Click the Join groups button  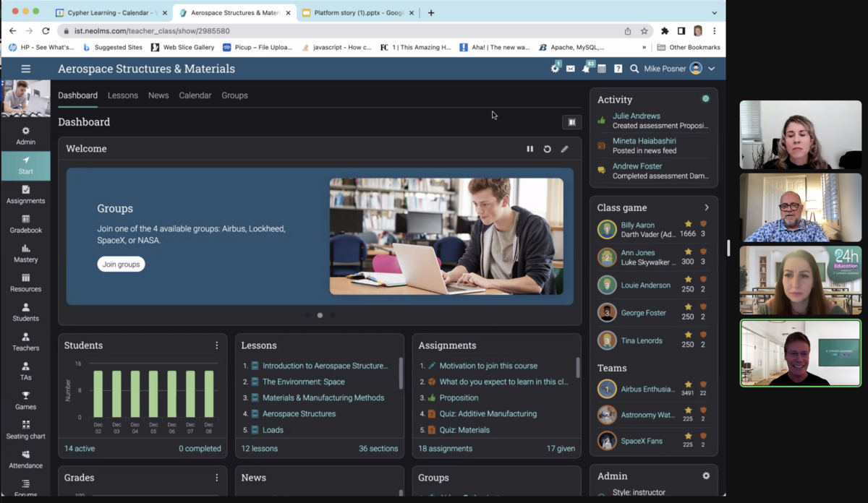click(x=121, y=265)
